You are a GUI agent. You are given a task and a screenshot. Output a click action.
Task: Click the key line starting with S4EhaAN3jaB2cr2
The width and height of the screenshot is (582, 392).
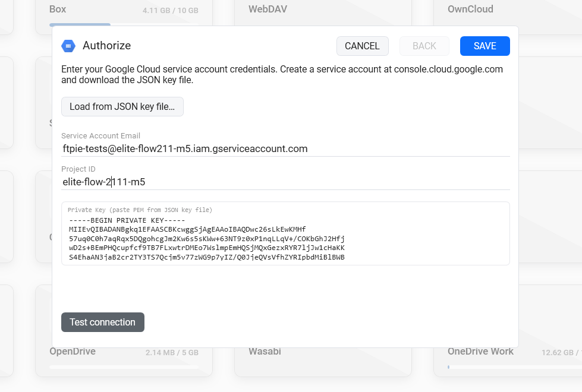pyautogui.click(x=207, y=257)
